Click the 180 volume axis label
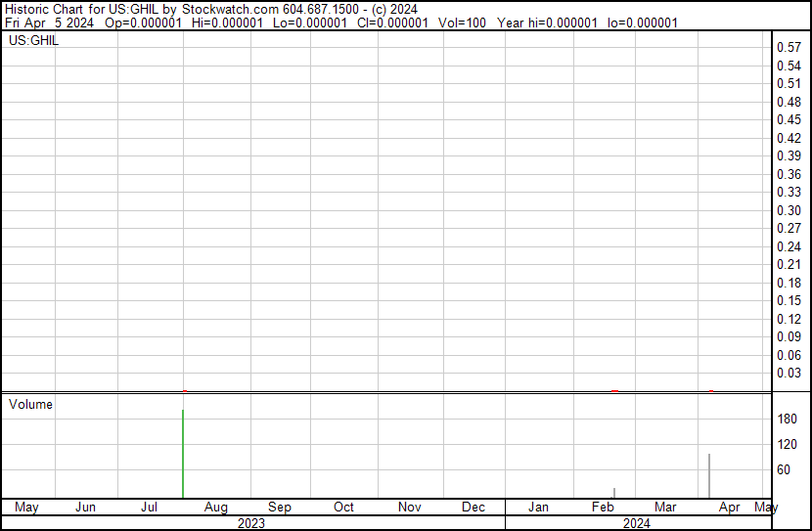This screenshot has height=531, width=812. pos(788,419)
